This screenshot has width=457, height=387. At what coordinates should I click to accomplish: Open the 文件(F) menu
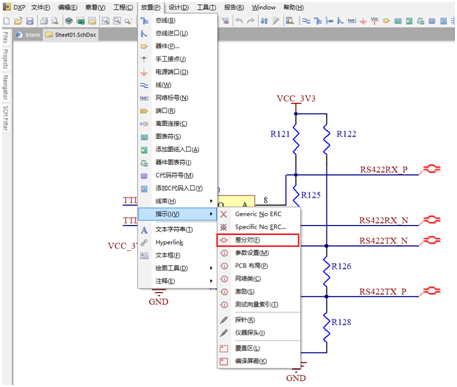41,7
